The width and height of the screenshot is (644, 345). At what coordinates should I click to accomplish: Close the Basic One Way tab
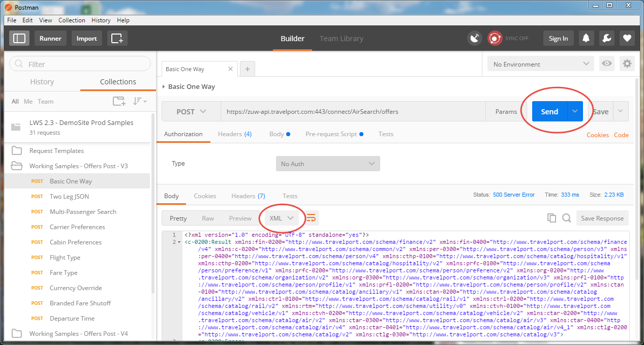pyautogui.click(x=230, y=69)
